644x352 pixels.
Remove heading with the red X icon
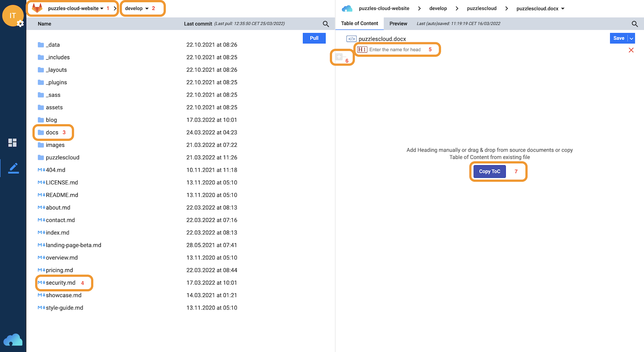[x=631, y=50]
